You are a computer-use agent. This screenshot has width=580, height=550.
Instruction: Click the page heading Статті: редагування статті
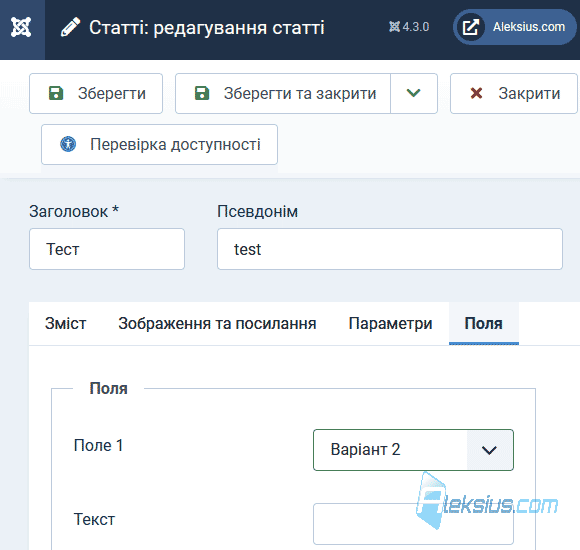(207, 28)
